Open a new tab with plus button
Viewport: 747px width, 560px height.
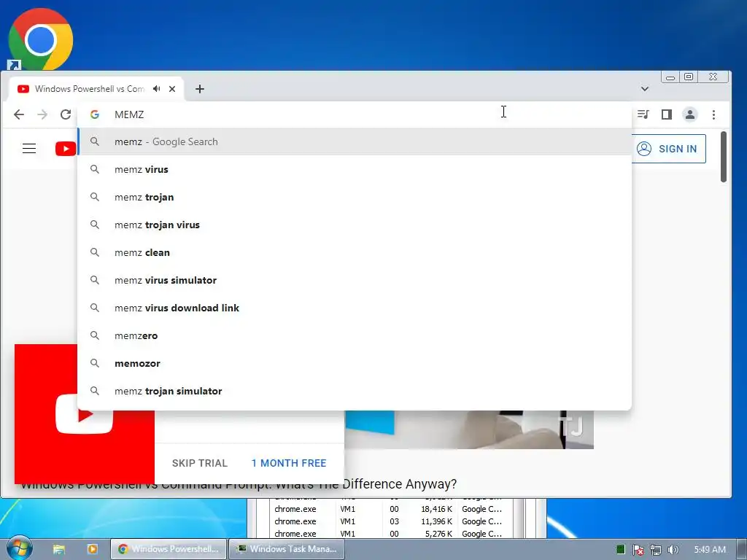coord(200,89)
